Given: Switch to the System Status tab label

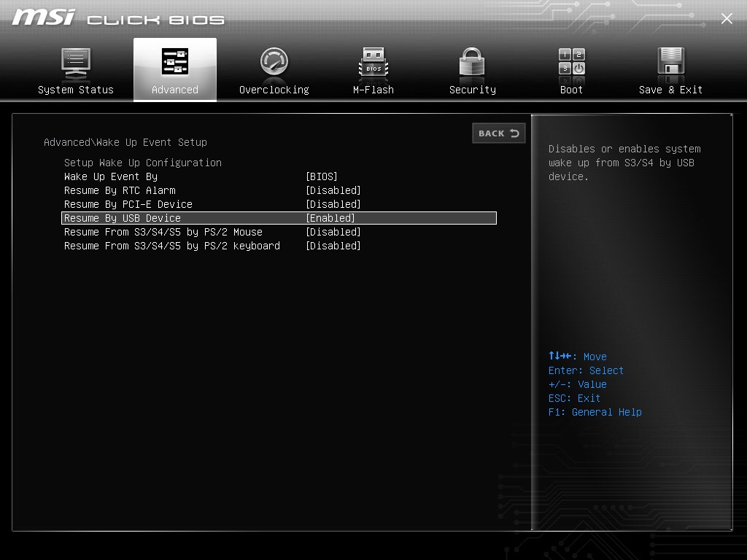Looking at the screenshot, I should pos(76,90).
